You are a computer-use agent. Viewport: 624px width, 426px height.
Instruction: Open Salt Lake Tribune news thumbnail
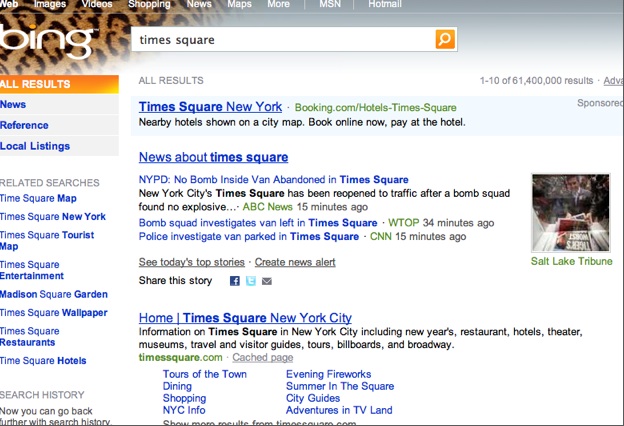tap(572, 213)
